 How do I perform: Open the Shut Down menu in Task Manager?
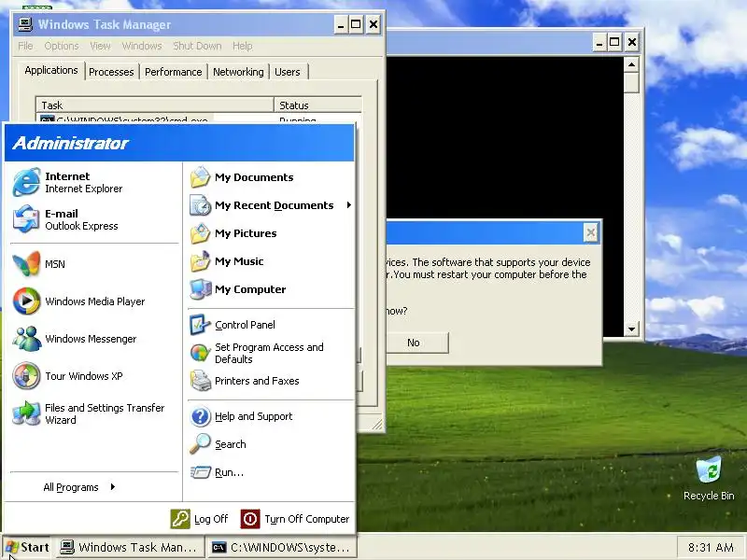pyautogui.click(x=197, y=46)
